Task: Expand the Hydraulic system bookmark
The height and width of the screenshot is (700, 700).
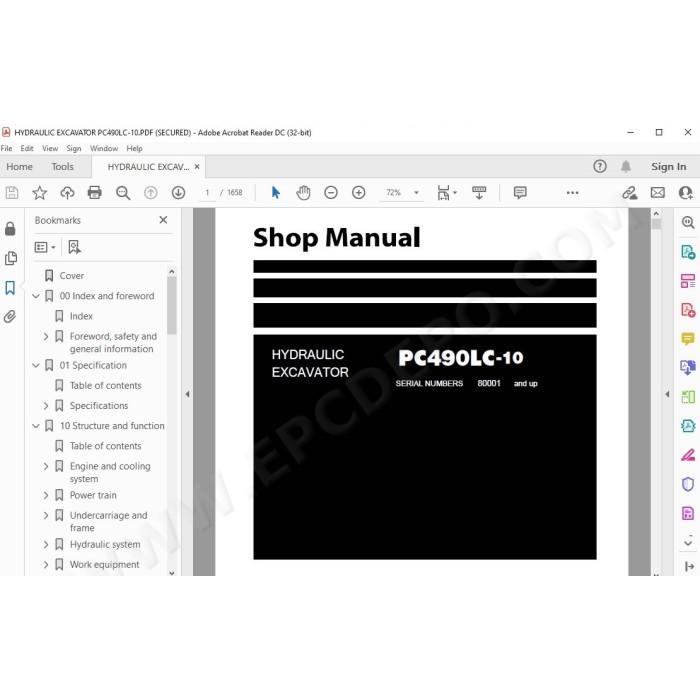Action: click(x=46, y=544)
